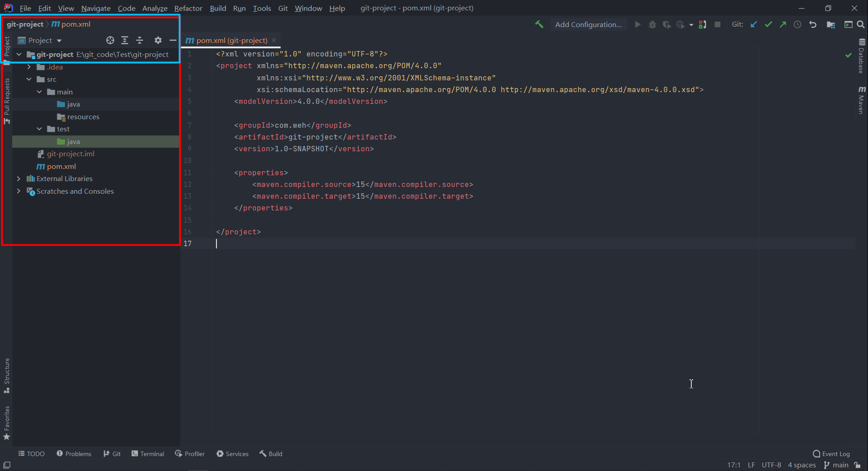This screenshot has width=868, height=471.
Task: Open Project Structure icon in toolbar
Action: [830, 24]
